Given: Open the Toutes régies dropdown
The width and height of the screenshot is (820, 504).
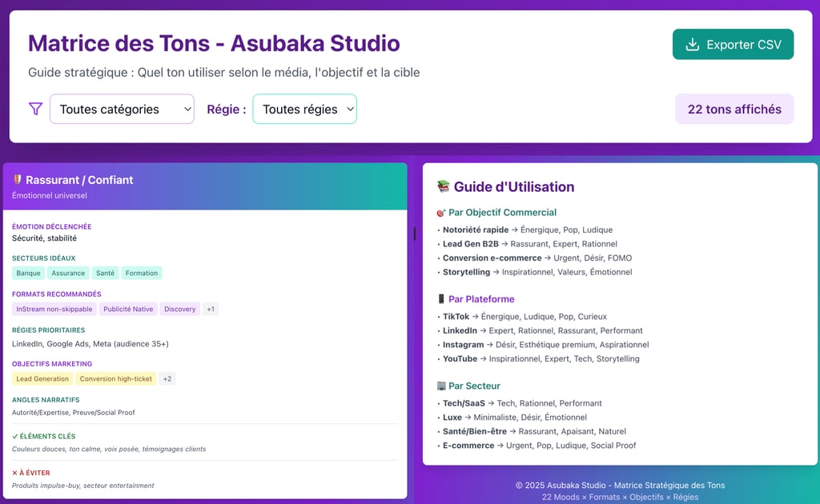Looking at the screenshot, I should pos(304,109).
